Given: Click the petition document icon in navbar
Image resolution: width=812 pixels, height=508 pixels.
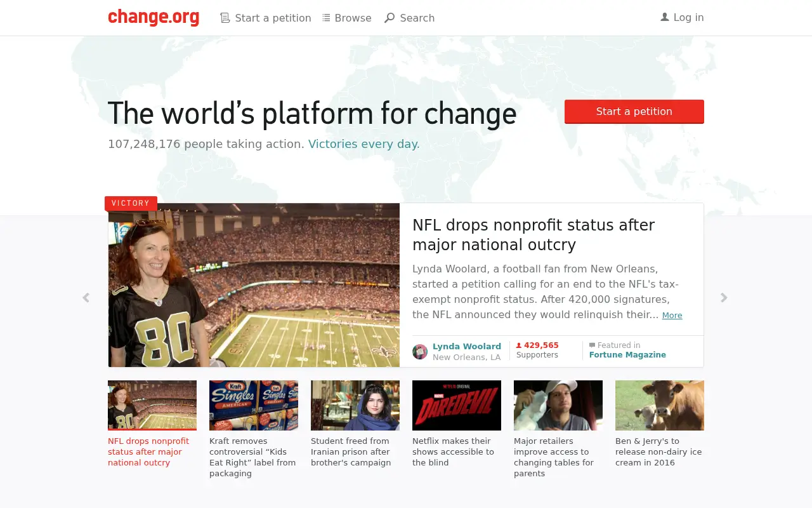Looking at the screenshot, I should click(x=225, y=18).
